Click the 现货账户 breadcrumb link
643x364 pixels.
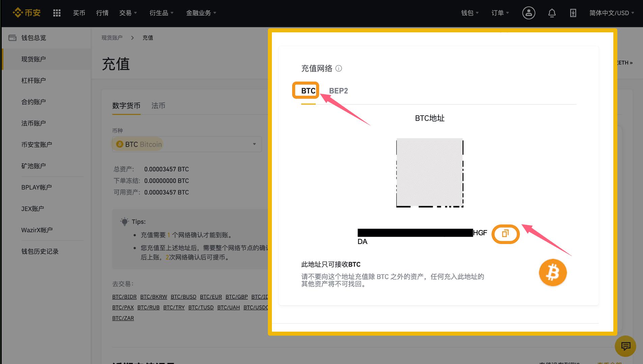pos(112,38)
